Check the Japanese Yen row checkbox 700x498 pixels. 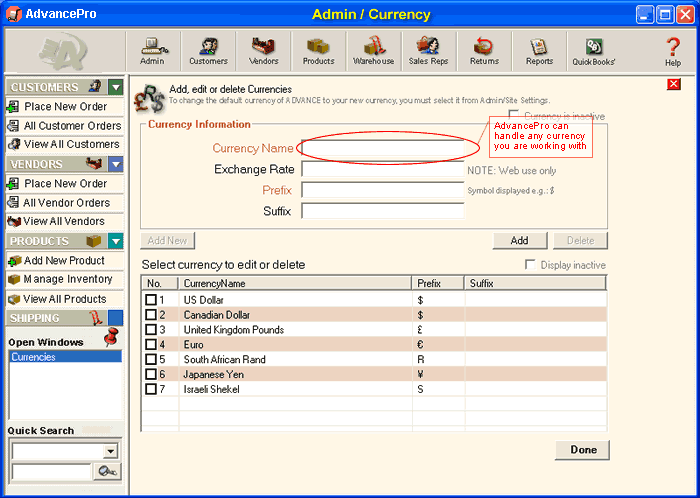point(151,374)
